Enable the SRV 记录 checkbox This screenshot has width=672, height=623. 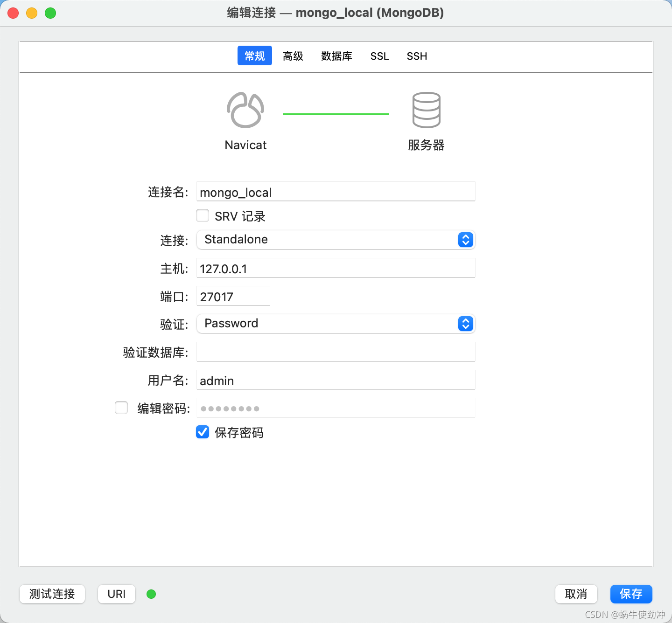tap(202, 215)
